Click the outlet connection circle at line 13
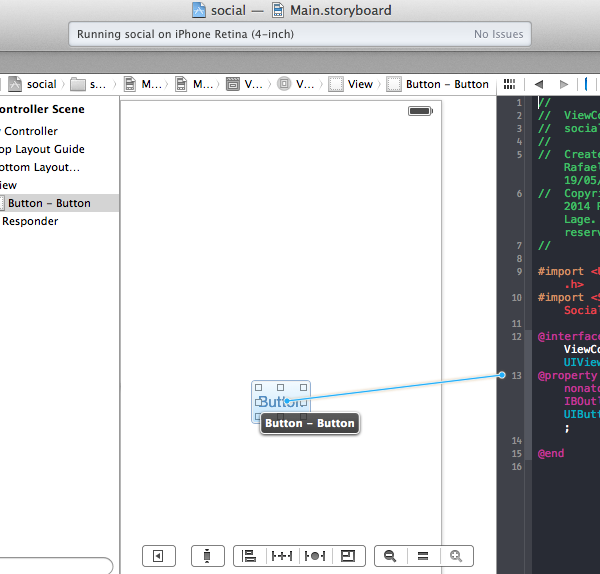 pos(502,375)
